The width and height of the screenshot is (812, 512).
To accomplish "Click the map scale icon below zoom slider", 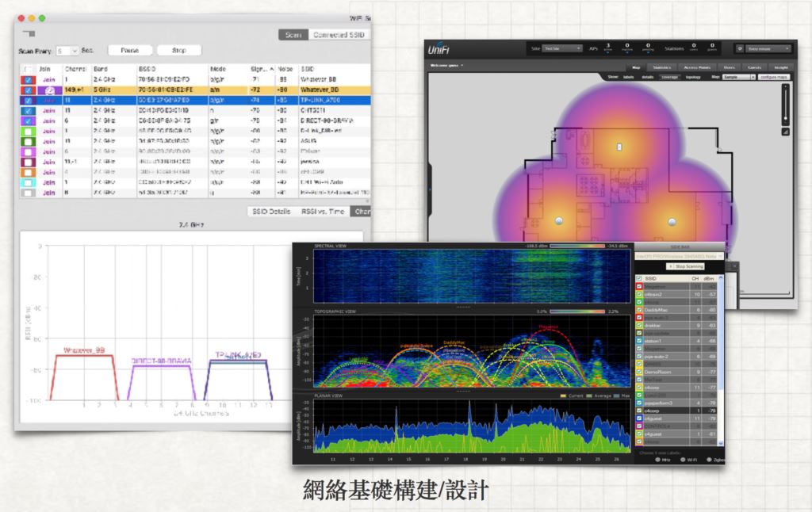I will (783, 132).
